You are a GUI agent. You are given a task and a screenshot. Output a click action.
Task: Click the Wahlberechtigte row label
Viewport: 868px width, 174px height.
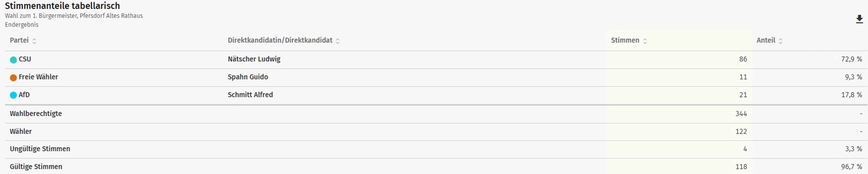coord(36,114)
